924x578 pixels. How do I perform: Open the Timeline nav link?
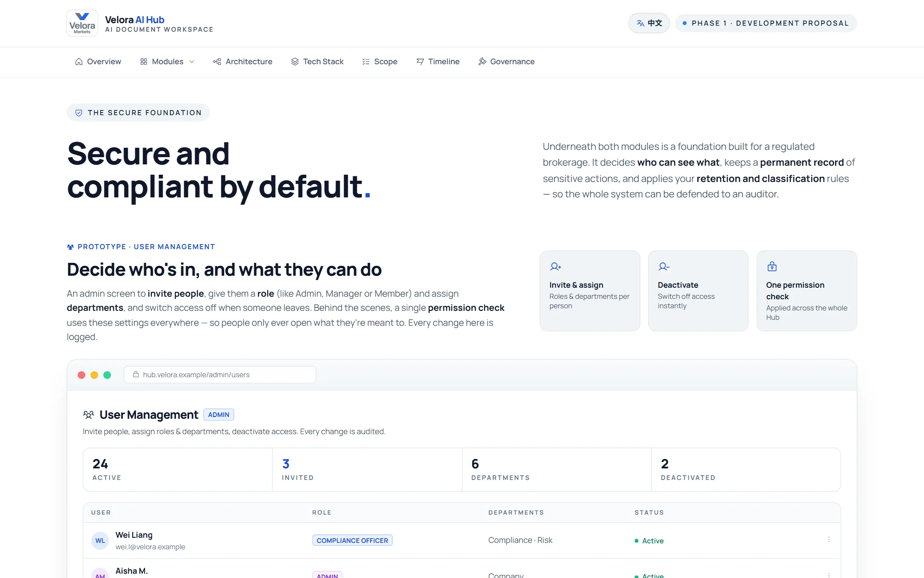(x=438, y=62)
